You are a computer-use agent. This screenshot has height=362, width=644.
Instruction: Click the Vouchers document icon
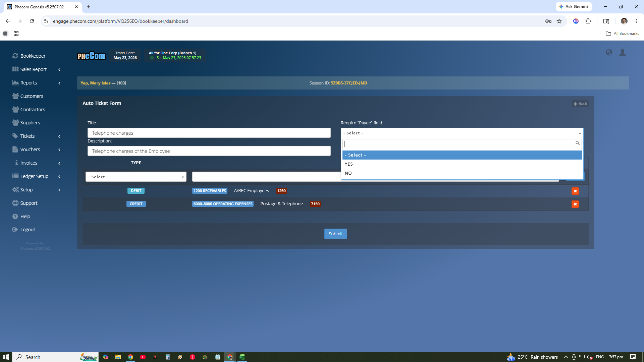(x=15, y=149)
